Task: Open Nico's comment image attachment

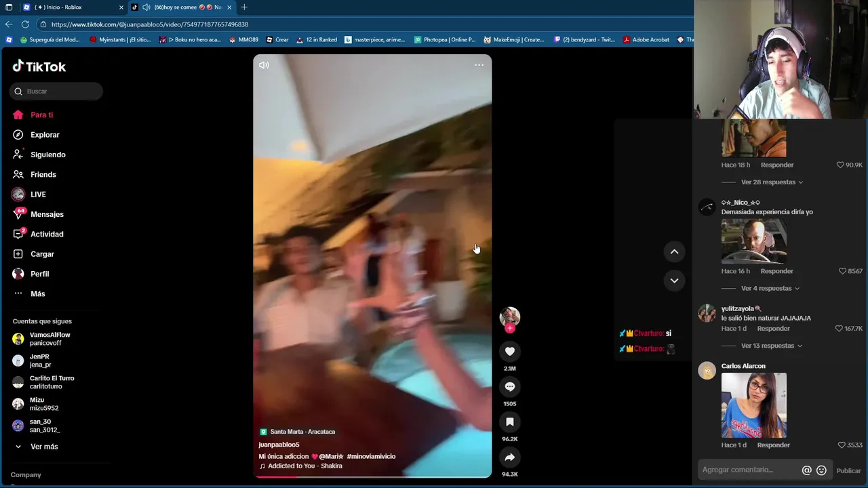Action: point(754,241)
